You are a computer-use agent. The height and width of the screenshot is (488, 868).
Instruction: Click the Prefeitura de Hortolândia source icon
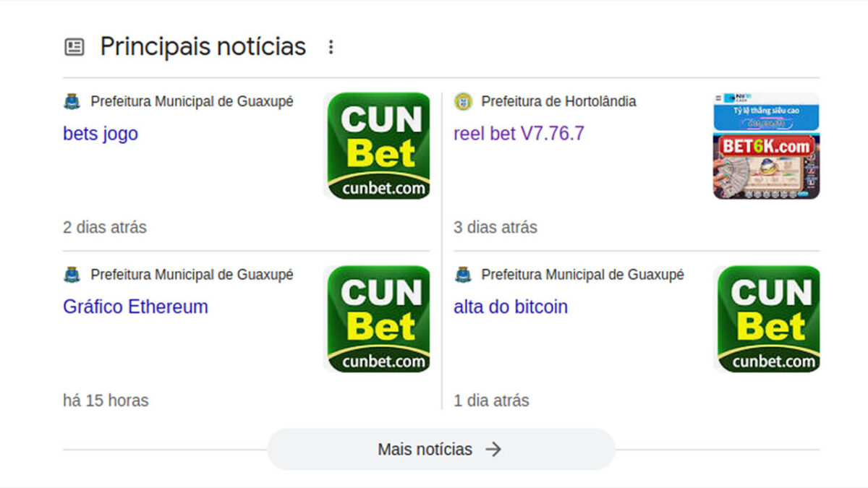[464, 101]
